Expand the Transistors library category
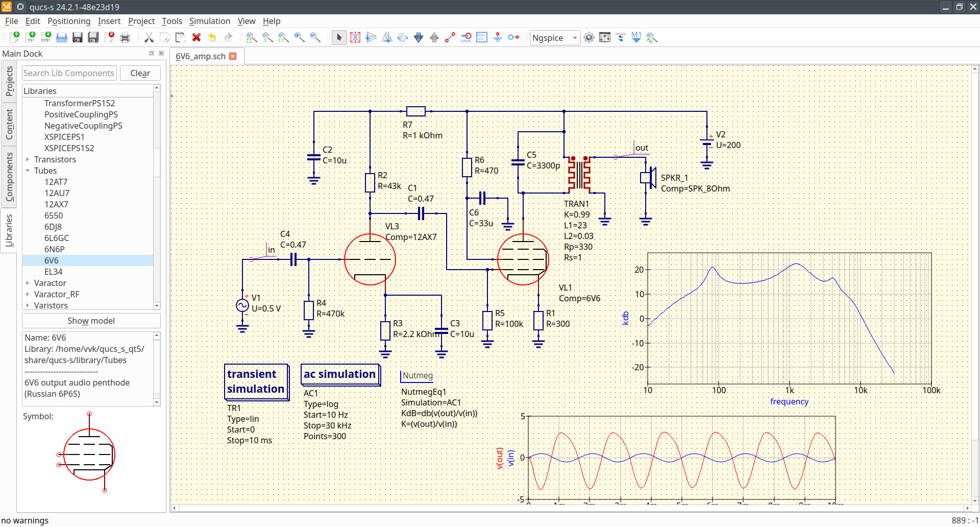Viewport: 980px width, 527px height. point(28,160)
